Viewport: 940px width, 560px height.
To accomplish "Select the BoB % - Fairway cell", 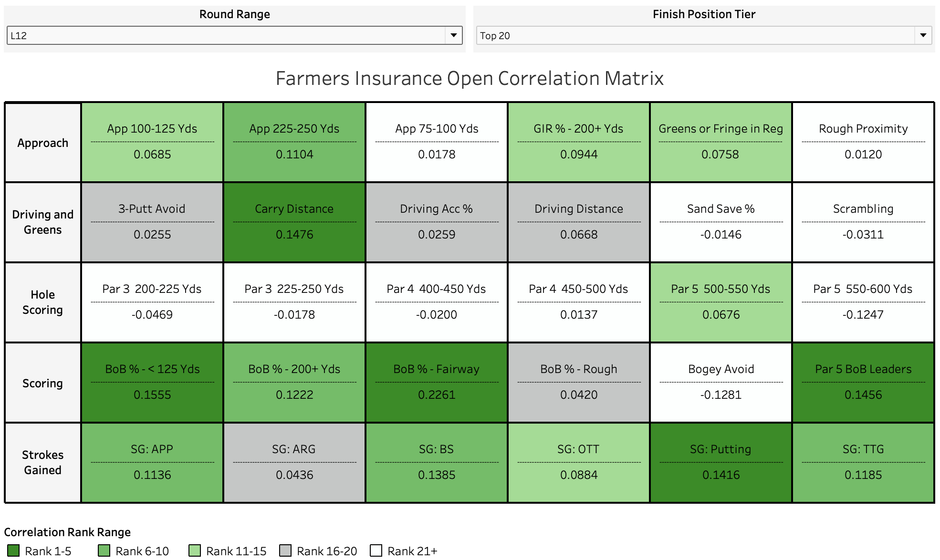I will 437,383.
